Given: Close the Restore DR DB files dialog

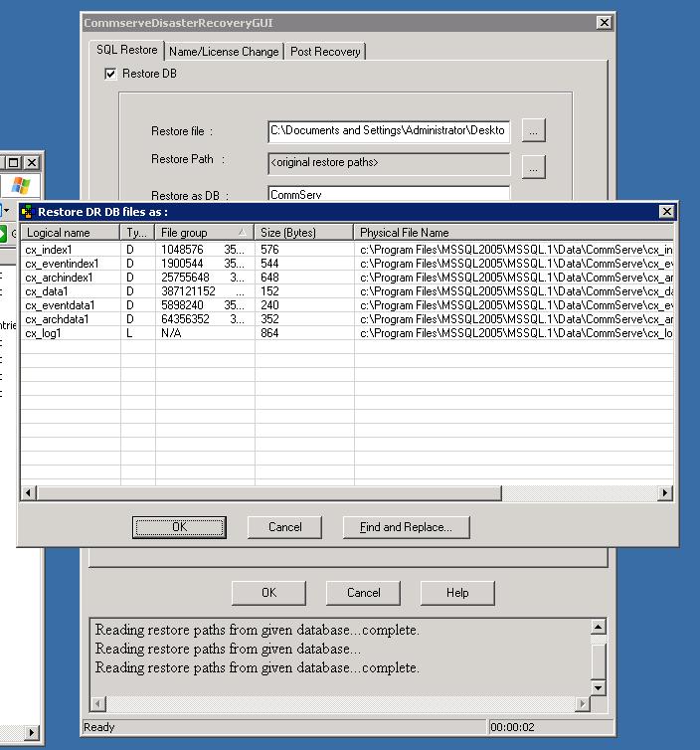Looking at the screenshot, I should tap(666, 212).
